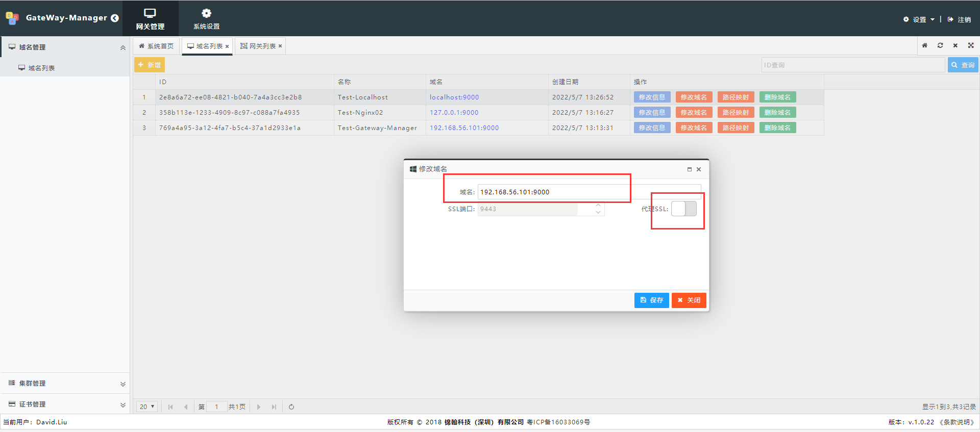
Task: Click the GateWay-Manager logo icon
Action: (12, 18)
